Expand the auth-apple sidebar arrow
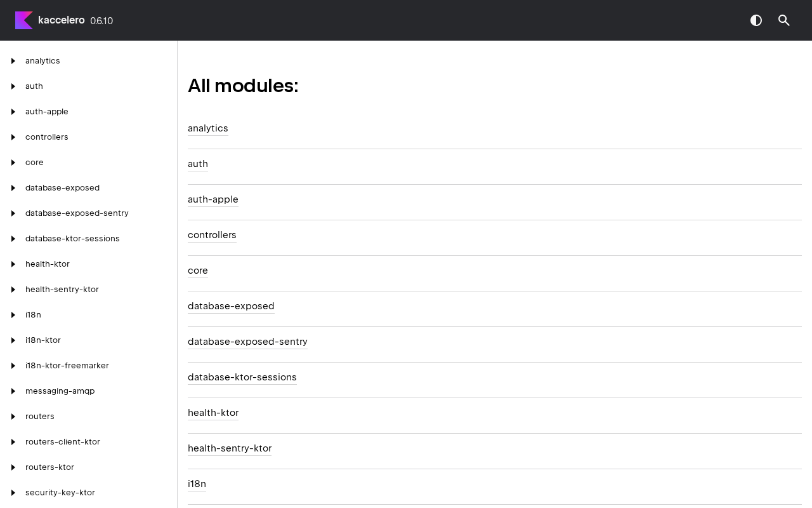 [x=13, y=112]
